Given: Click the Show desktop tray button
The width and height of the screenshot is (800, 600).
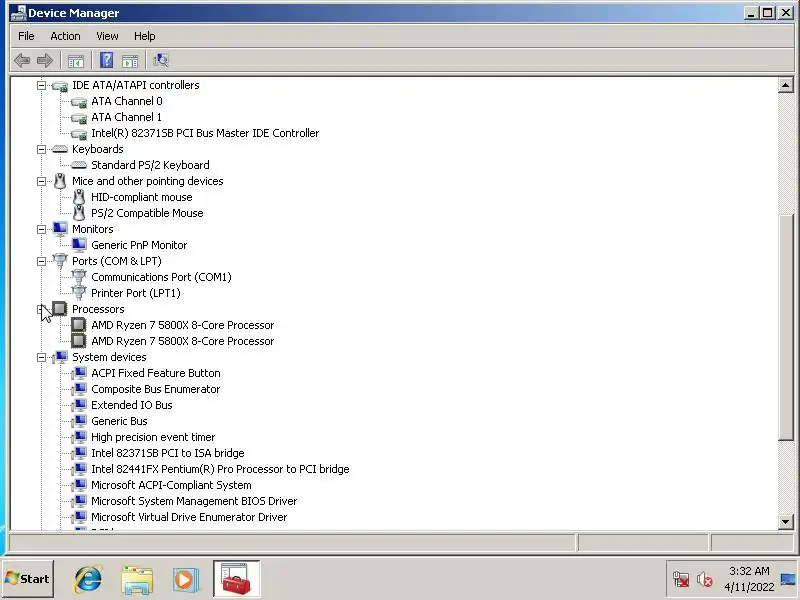Looking at the screenshot, I should pos(789,579).
